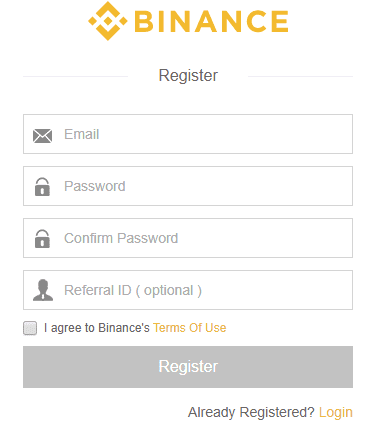
Task: Click the BINANCE wordmark text
Action: (211, 21)
